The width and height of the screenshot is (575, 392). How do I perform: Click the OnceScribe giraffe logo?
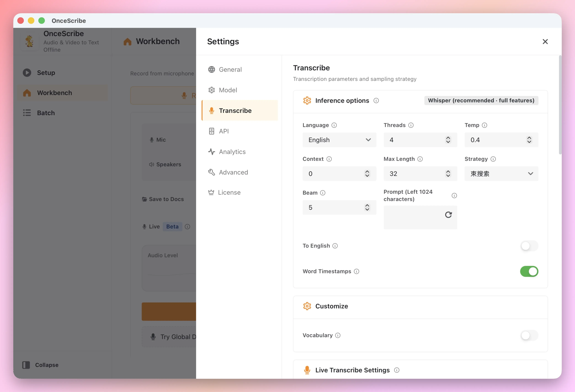click(x=29, y=41)
